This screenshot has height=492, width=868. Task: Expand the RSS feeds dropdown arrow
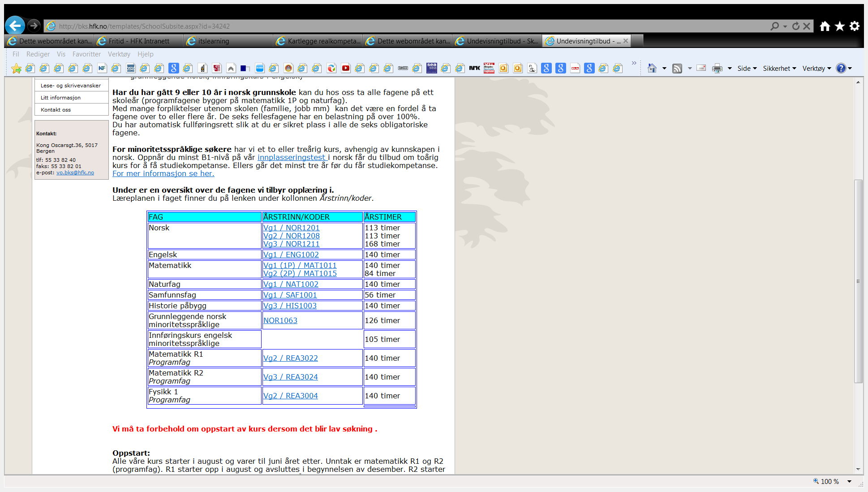[x=690, y=69]
